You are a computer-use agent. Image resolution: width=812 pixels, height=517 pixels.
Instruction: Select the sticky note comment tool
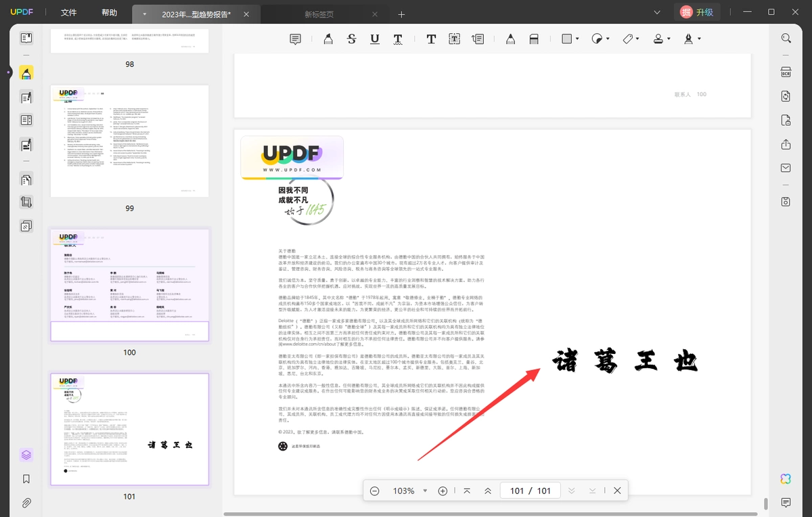tap(295, 39)
